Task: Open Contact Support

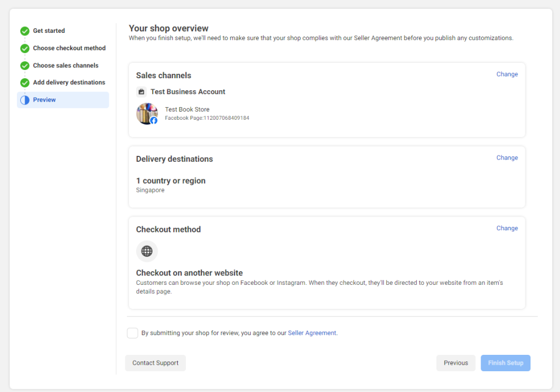Action: click(x=155, y=362)
